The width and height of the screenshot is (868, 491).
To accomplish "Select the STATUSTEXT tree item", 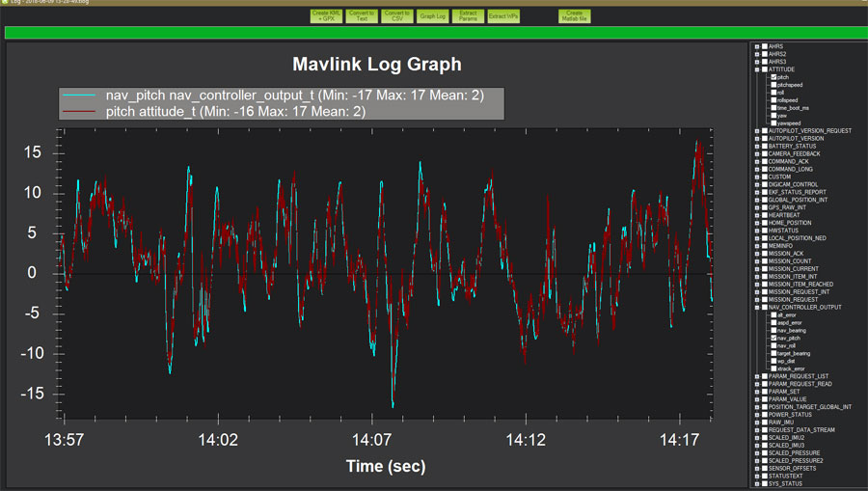I will 785,477.
